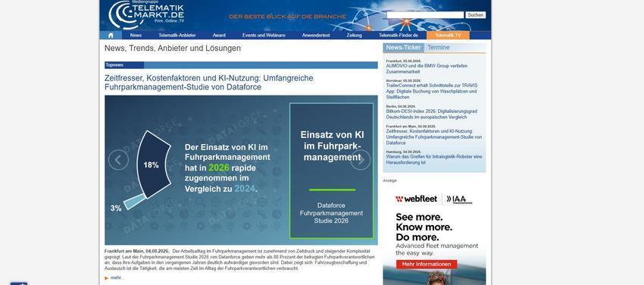Go to the Home icon in navigation bar
This screenshot has width=644, height=285.
111,36
